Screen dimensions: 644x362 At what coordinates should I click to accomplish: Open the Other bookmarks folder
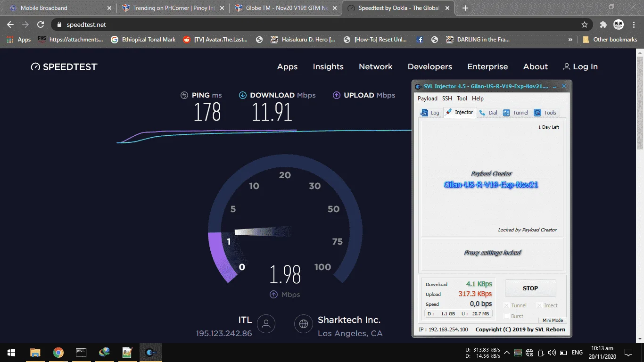(610, 40)
